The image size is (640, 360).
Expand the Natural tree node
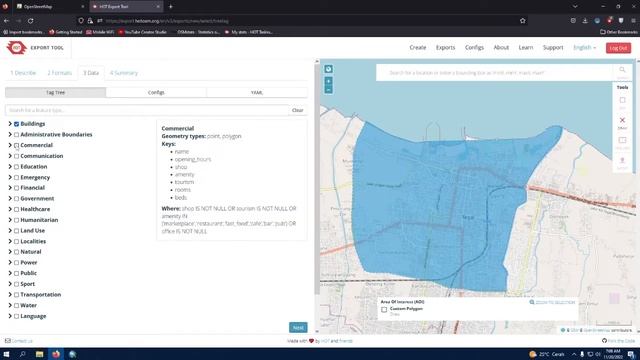[x=10, y=251]
